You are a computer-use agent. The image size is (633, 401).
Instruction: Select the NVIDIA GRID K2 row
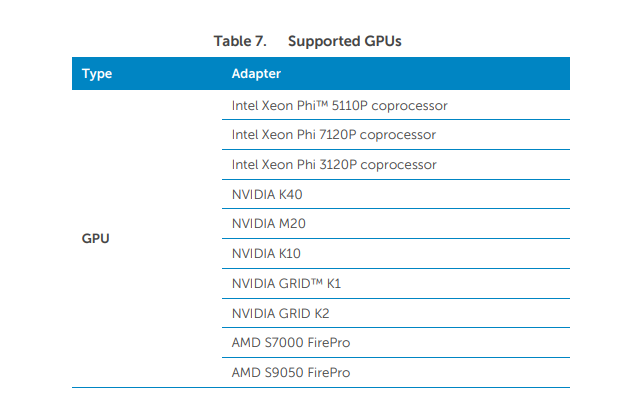(x=280, y=313)
